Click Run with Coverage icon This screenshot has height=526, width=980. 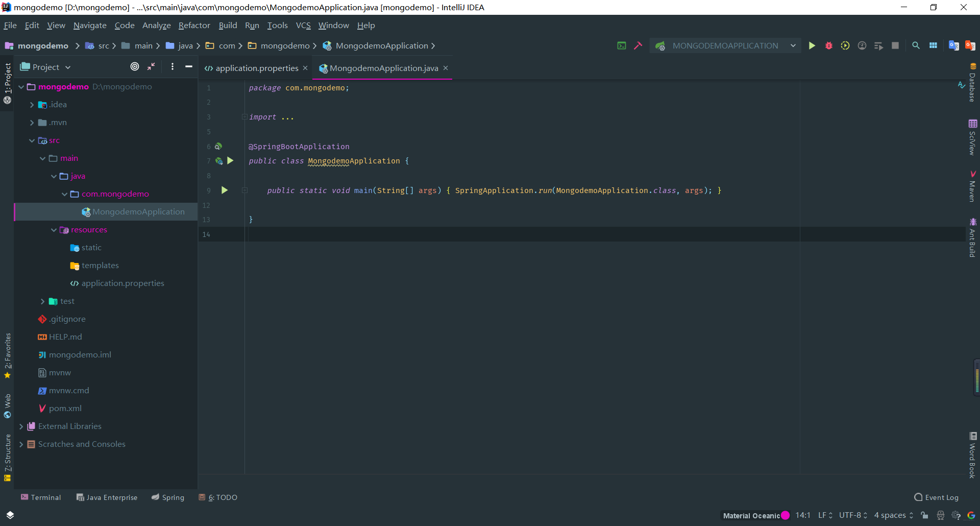[x=845, y=46]
